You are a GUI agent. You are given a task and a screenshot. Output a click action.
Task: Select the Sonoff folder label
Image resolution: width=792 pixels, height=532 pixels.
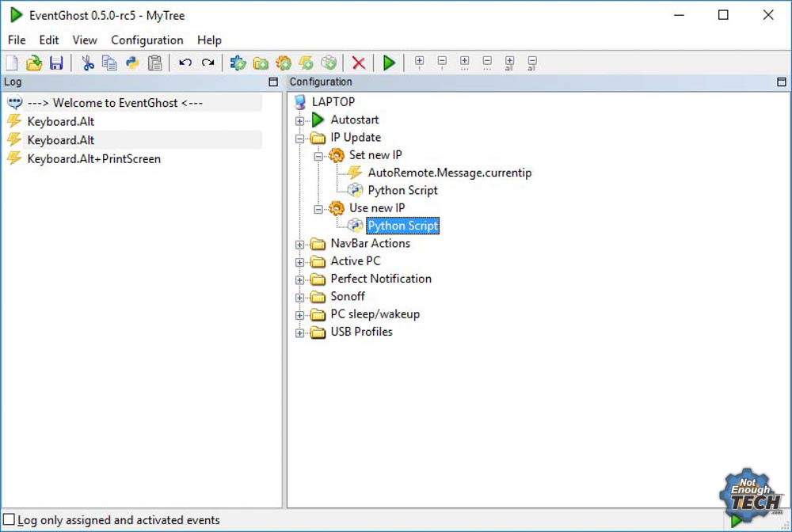tap(348, 296)
